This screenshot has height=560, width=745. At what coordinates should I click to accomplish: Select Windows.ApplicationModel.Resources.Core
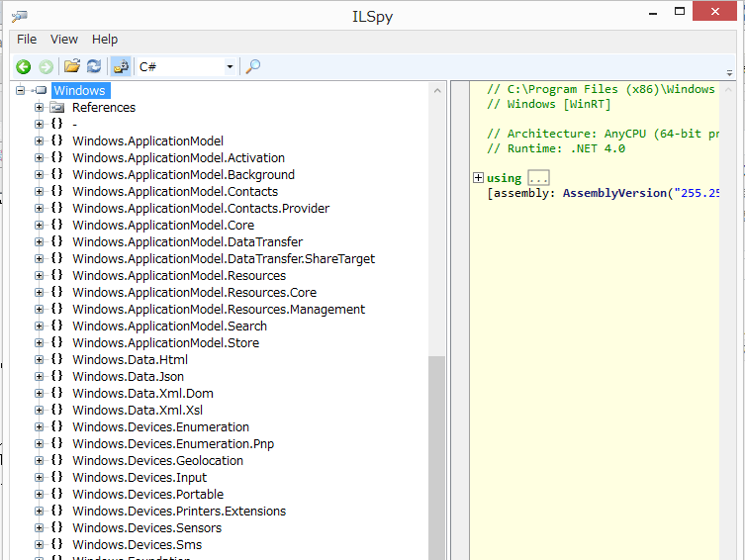pyautogui.click(x=194, y=293)
